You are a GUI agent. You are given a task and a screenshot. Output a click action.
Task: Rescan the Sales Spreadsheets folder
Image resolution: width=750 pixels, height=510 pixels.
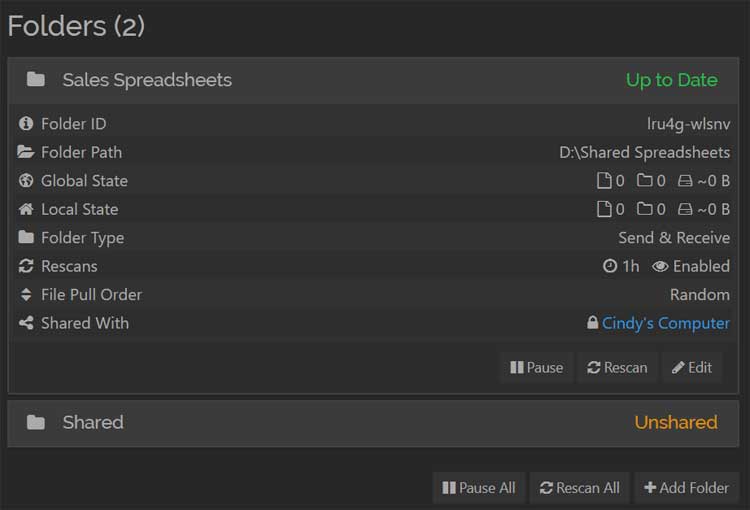617,367
